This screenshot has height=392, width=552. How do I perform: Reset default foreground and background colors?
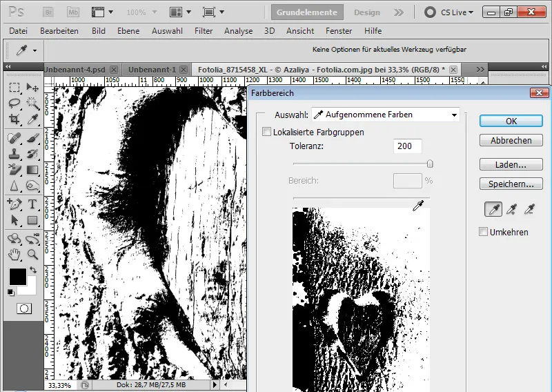click(x=11, y=292)
